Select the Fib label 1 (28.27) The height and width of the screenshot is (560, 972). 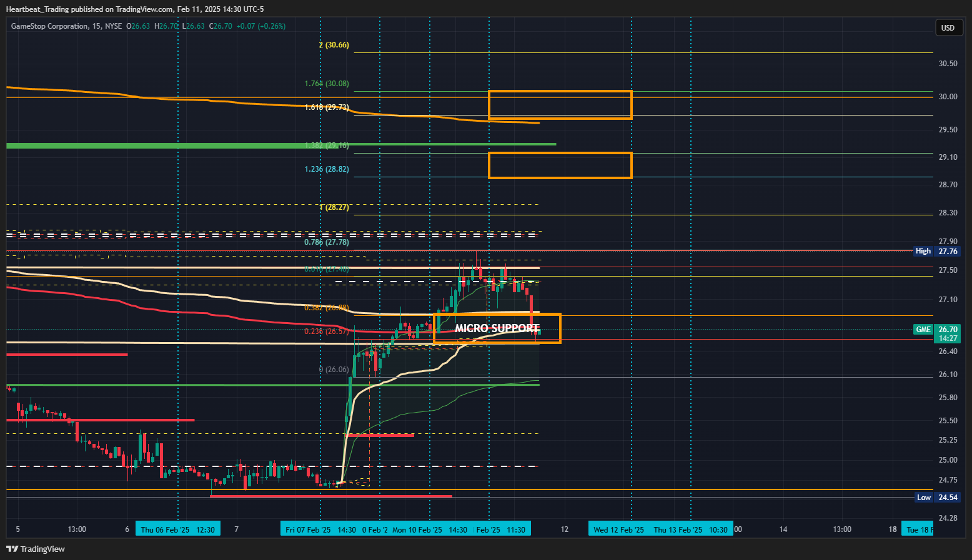coord(334,207)
